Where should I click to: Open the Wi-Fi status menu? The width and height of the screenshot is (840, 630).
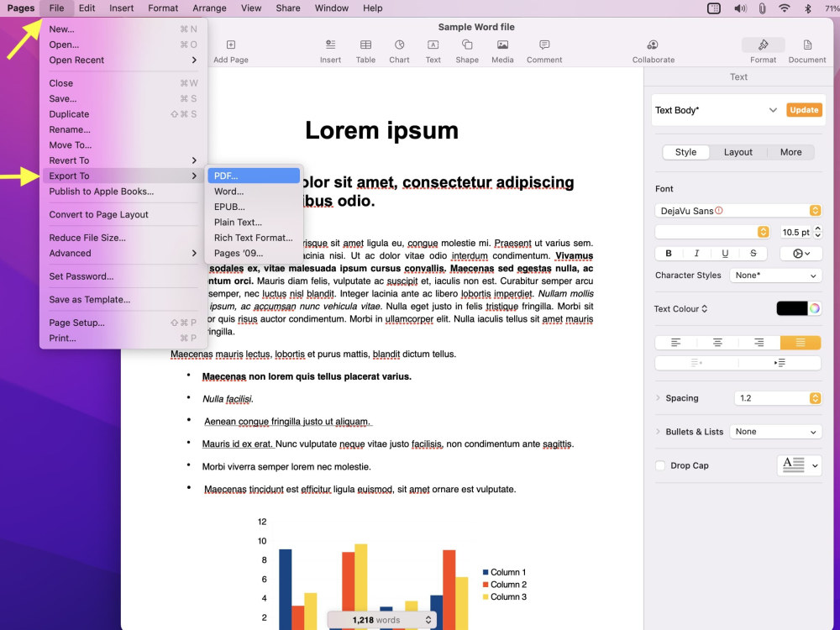point(785,8)
